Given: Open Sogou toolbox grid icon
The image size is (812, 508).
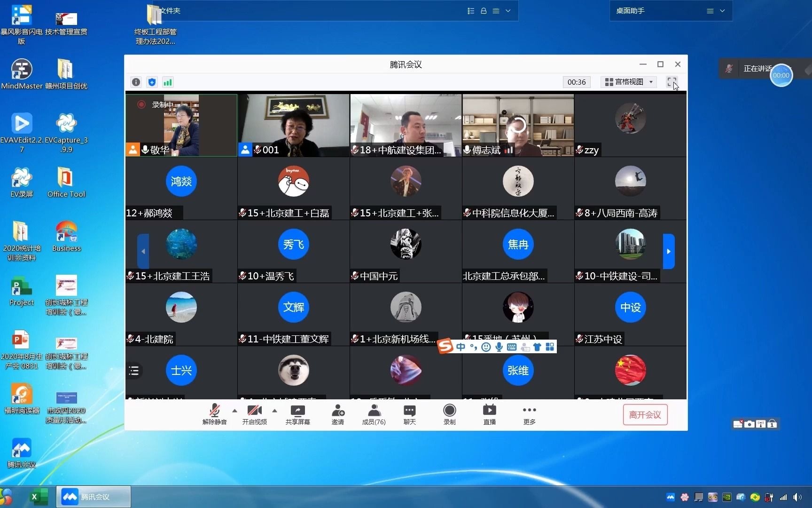Looking at the screenshot, I should [x=550, y=347].
